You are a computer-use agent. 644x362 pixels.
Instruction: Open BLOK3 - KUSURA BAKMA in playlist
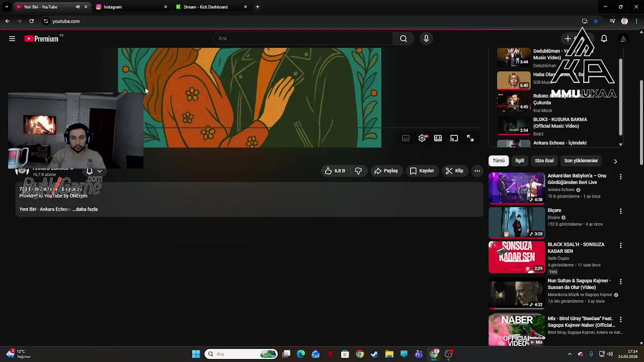pos(560,123)
